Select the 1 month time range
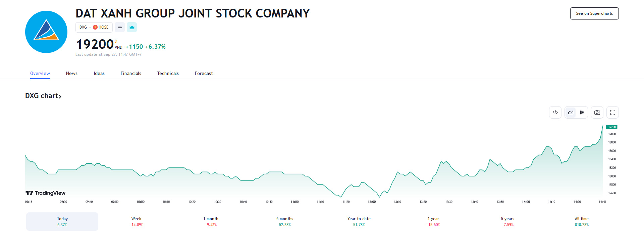This screenshot has width=644, height=251. (211, 221)
